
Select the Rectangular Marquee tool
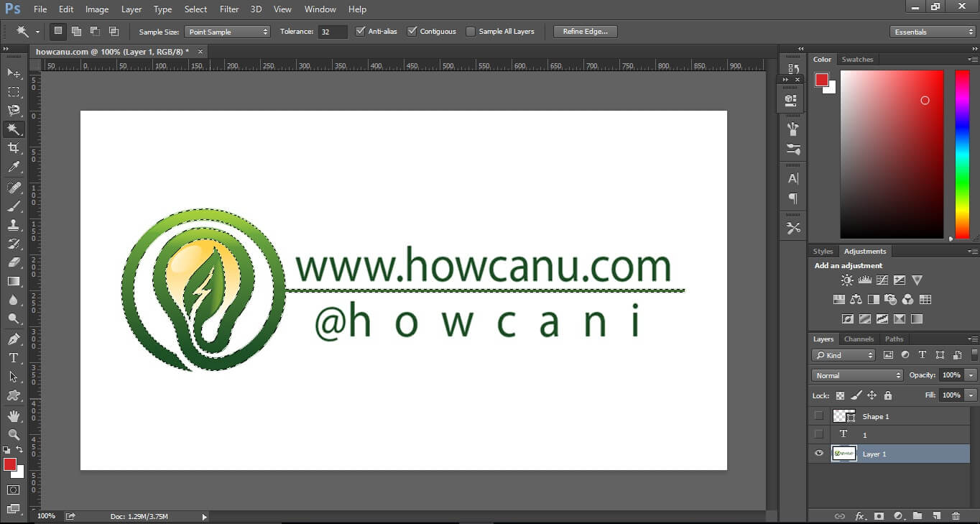(14, 91)
